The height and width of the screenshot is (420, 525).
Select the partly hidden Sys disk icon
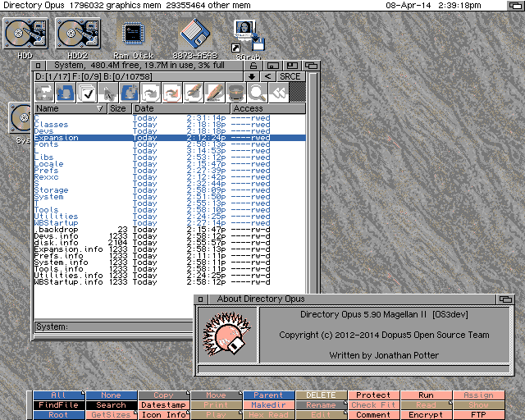(x=20, y=118)
